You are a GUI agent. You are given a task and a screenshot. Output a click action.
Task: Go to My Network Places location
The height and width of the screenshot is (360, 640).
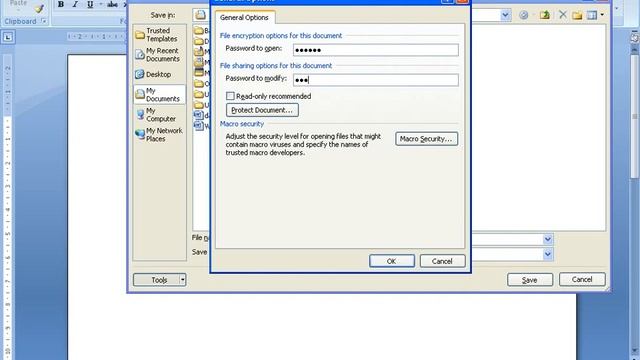(159, 135)
